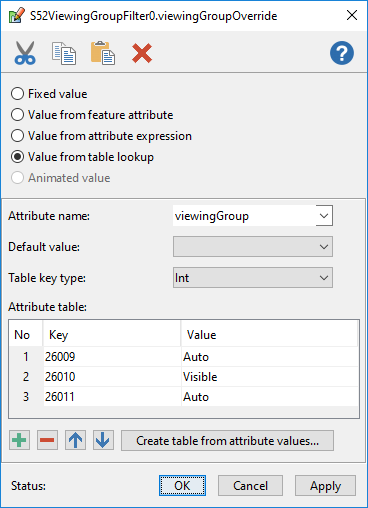The width and height of the screenshot is (368, 508).
Task: Open help with the question mark icon
Action: click(x=342, y=53)
